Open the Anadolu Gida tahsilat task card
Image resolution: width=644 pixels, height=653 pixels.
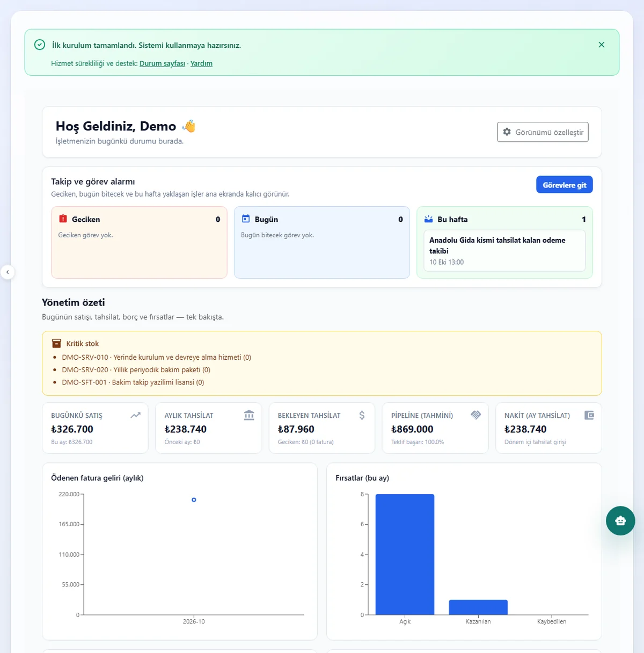(504, 251)
